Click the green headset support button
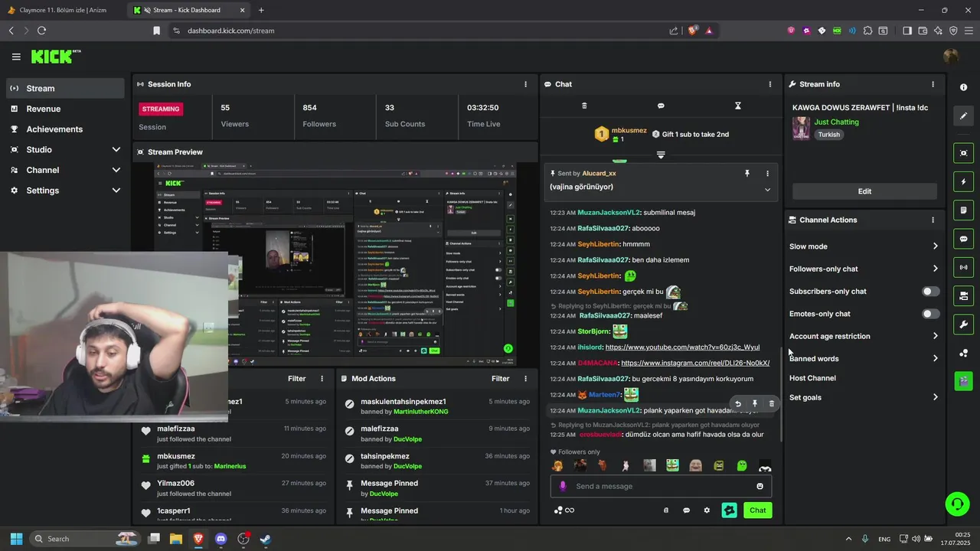This screenshot has width=980, height=551. pos(957,504)
